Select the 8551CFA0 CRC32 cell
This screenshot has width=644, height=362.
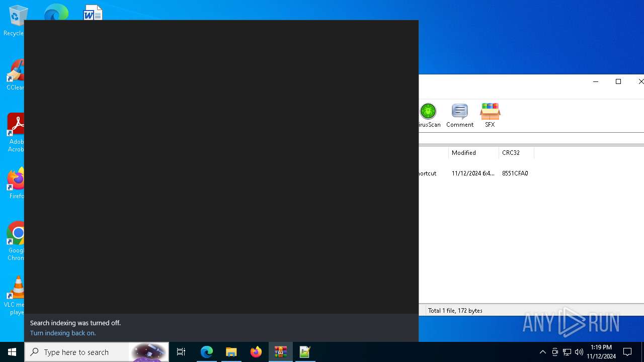(515, 173)
